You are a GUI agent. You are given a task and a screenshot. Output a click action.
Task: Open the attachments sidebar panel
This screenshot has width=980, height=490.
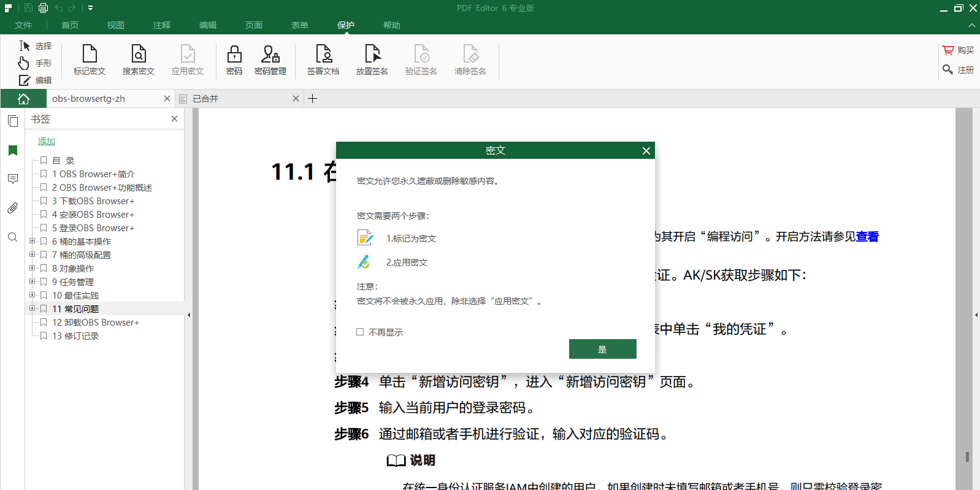pyautogui.click(x=13, y=208)
